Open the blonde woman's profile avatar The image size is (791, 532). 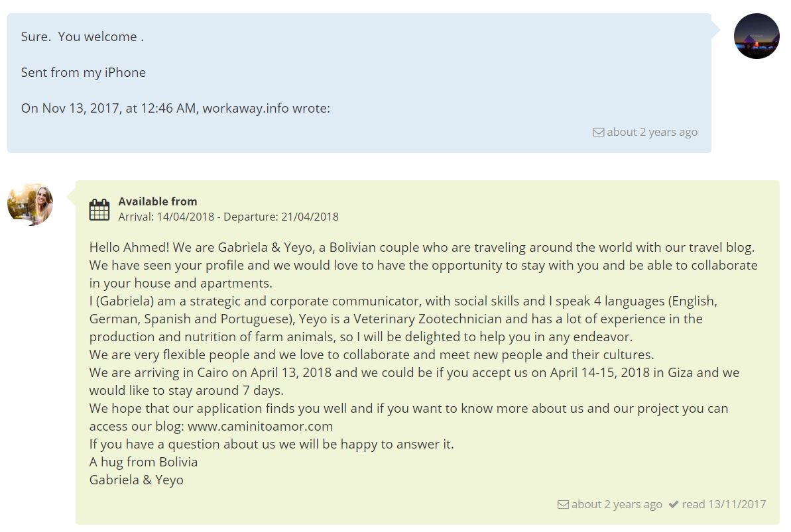(30, 204)
